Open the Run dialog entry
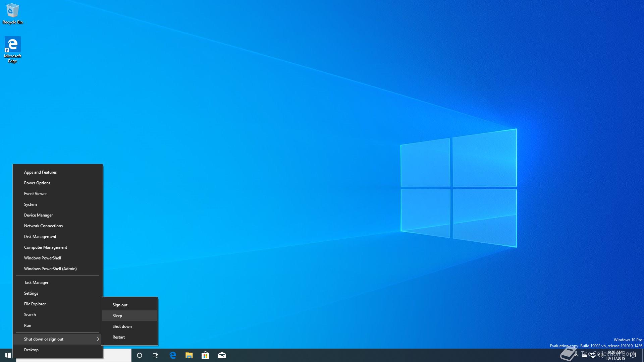Viewport: 644px width, 362px height. tap(58, 325)
